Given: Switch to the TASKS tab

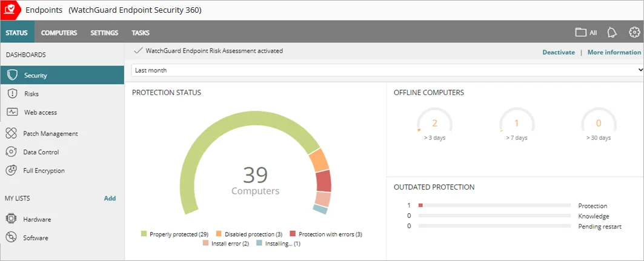Looking at the screenshot, I should pyautogui.click(x=141, y=33).
